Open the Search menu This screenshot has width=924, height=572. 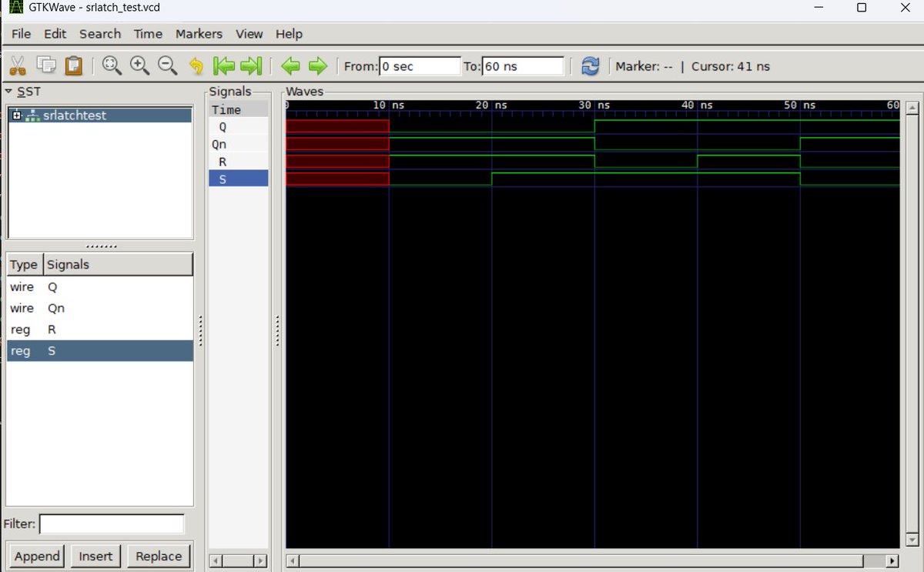100,34
